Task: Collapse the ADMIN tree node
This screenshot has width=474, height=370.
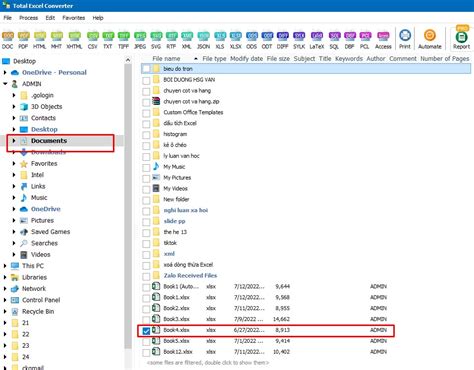Action: pos(5,84)
